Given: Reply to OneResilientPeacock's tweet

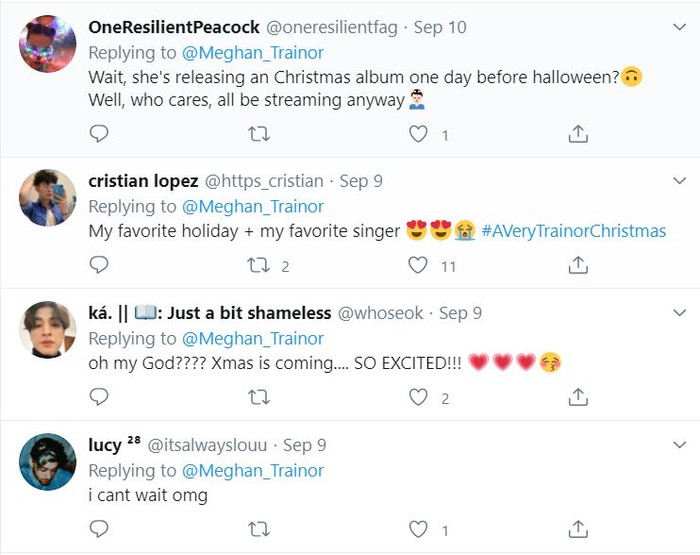Looking at the screenshot, I should tap(99, 133).
